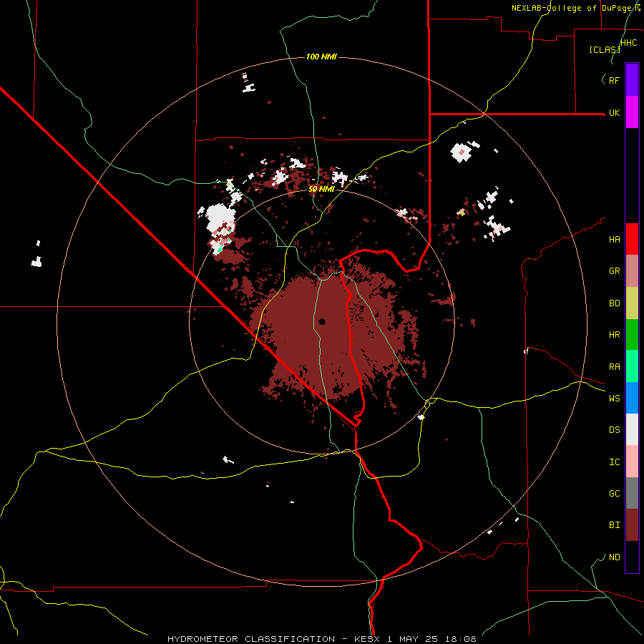Click the Hydrometeor Classification KESX caption
The width and height of the screenshot is (644, 644).
pyautogui.click(x=321, y=639)
